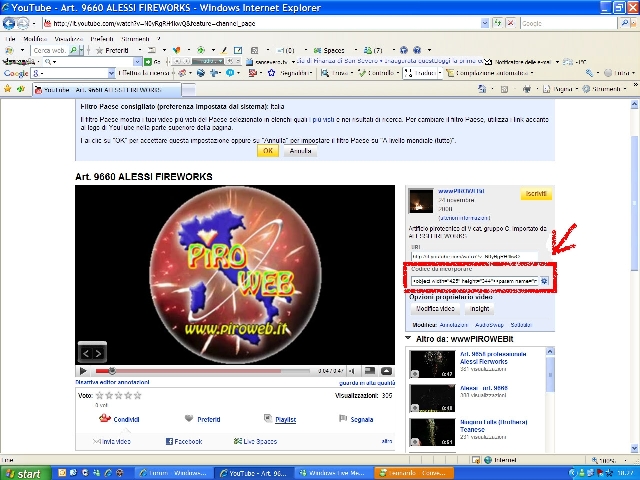Click the video URL text field

[x=474, y=257]
